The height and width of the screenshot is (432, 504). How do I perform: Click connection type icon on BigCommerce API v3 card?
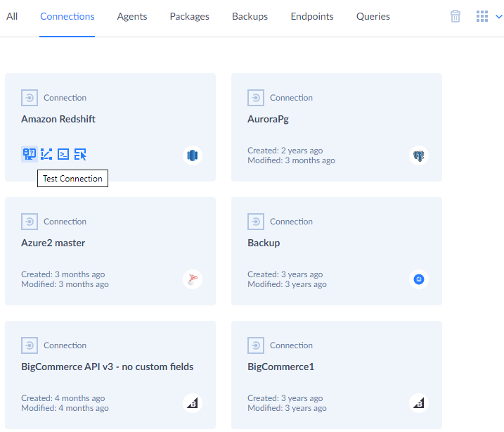(30, 345)
